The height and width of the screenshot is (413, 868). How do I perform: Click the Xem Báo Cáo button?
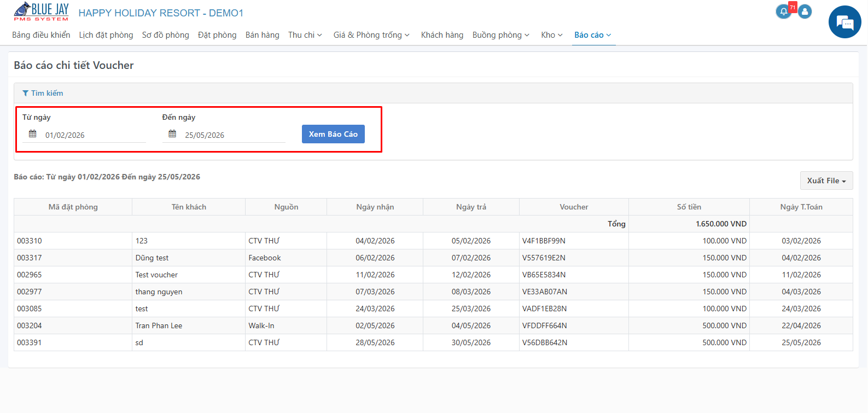(x=333, y=134)
